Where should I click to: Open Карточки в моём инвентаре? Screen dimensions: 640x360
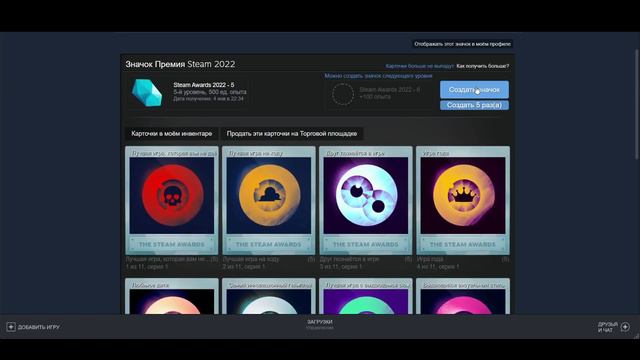(x=171, y=133)
